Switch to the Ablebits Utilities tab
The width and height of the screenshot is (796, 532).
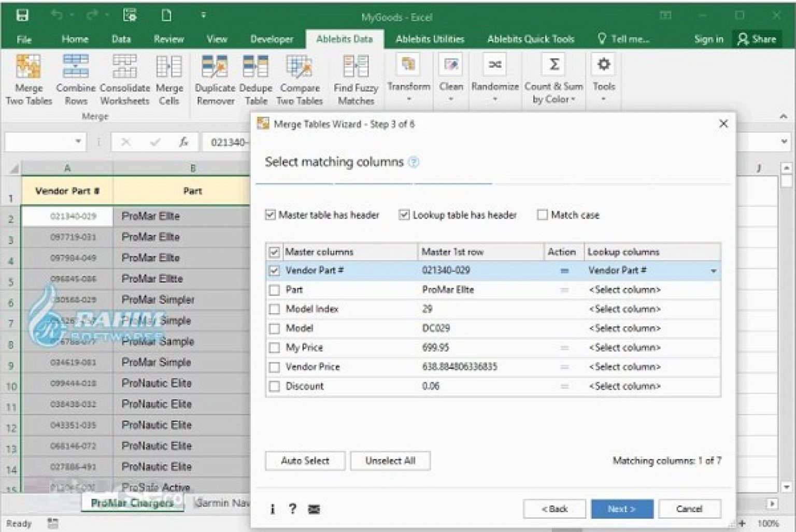pyautogui.click(x=429, y=39)
